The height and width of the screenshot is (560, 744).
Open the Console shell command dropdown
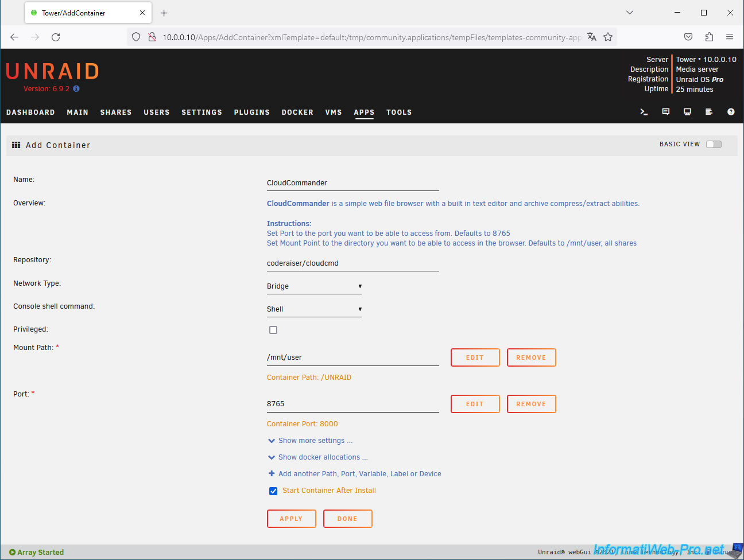click(x=314, y=309)
